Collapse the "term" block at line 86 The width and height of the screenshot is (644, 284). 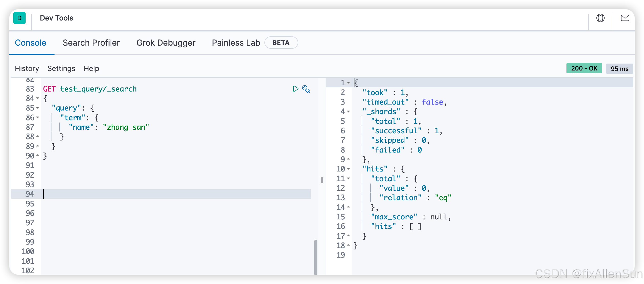[x=38, y=118]
